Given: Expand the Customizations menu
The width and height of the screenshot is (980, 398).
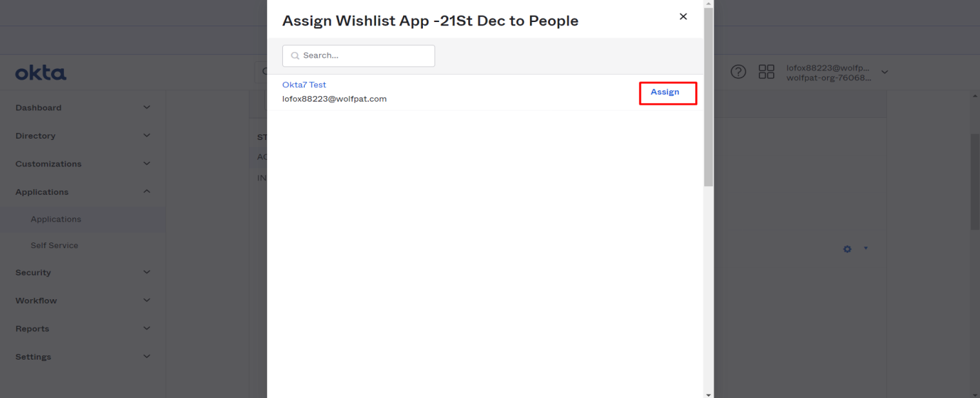Looking at the screenshot, I should pyautogui.click(x=83, y=163).
